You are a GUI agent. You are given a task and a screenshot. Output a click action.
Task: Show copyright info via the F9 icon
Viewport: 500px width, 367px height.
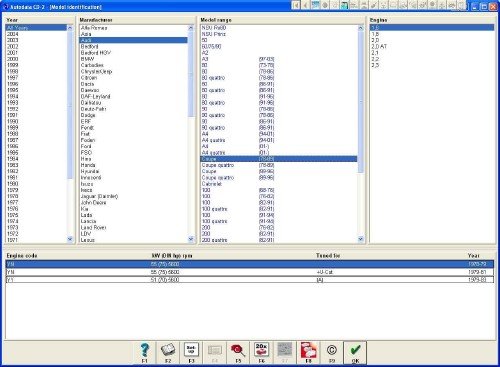[332, 352]
